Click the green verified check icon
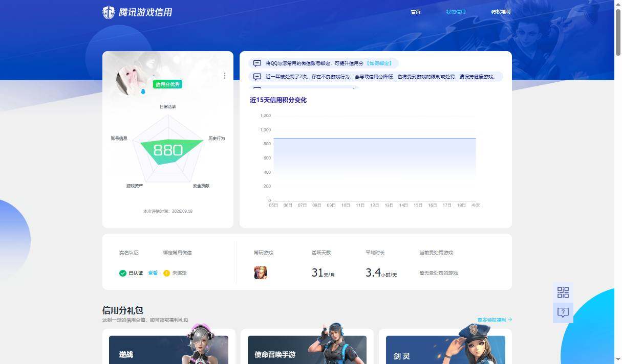 point(123,273)
